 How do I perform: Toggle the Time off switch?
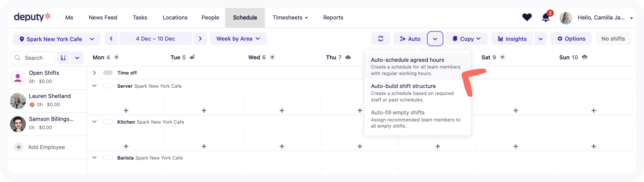coord(108,73)
